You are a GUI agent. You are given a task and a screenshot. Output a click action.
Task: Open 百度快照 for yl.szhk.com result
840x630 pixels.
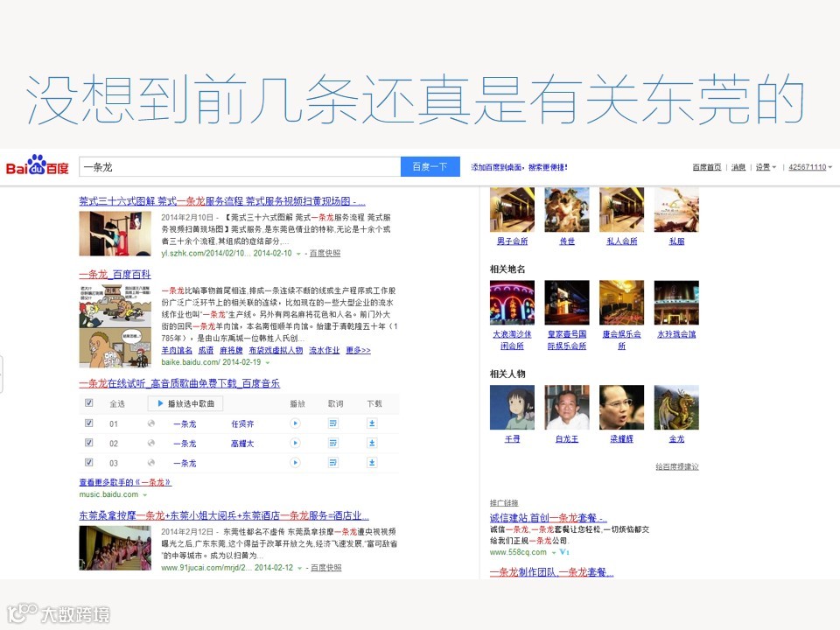tap(325, 254)
